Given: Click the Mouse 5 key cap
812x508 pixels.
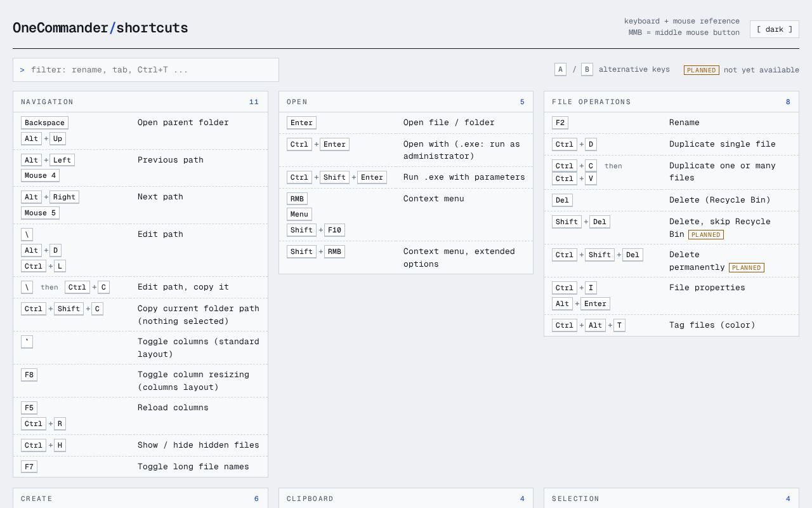Looking at the screenshot, I should tap(40, 213).
